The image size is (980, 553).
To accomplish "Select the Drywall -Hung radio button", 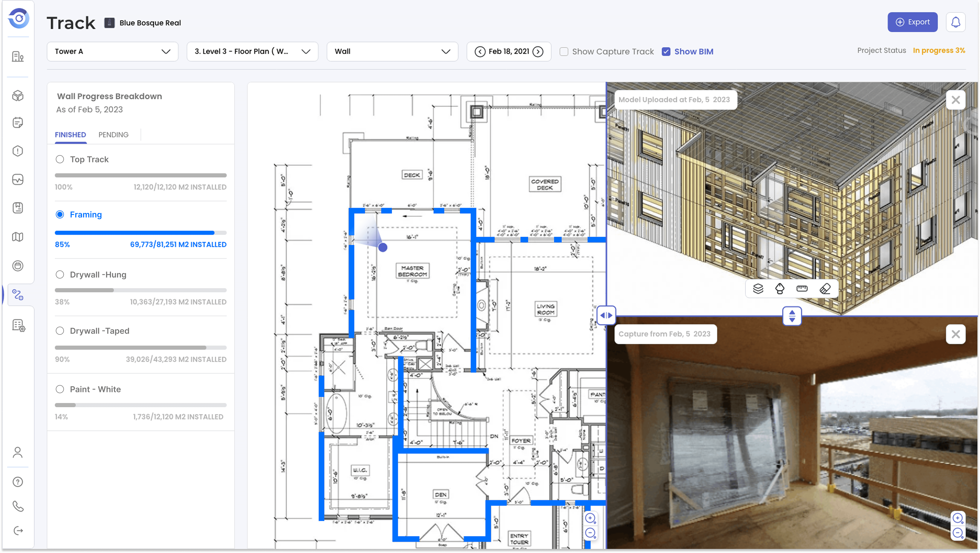I will (60, 275).
